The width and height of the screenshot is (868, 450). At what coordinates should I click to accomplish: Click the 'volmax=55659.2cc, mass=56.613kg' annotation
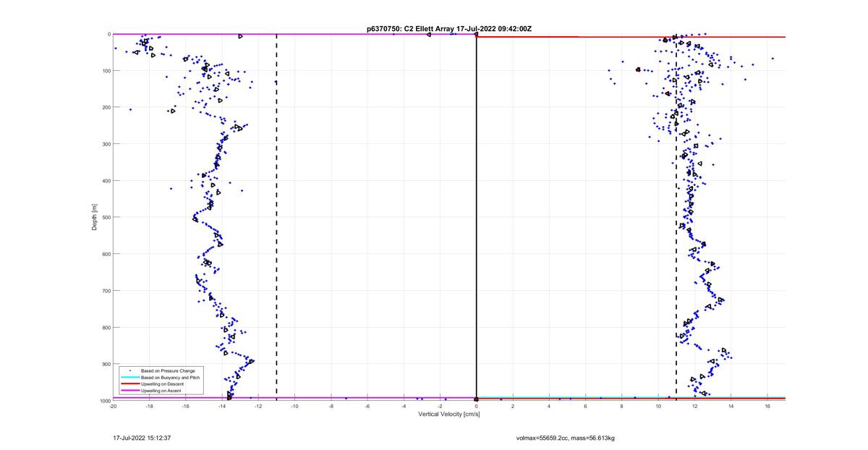pyautogui.click(x=566, y=438)
